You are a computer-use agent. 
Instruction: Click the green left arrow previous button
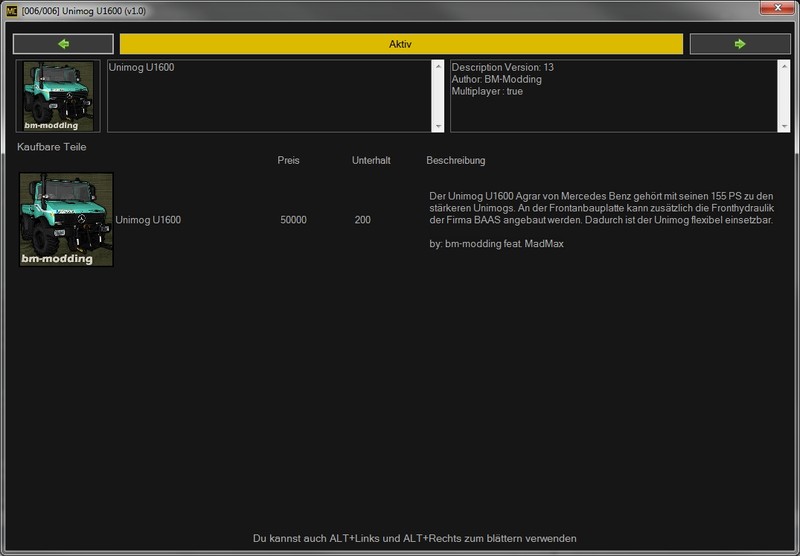[63, 44]
